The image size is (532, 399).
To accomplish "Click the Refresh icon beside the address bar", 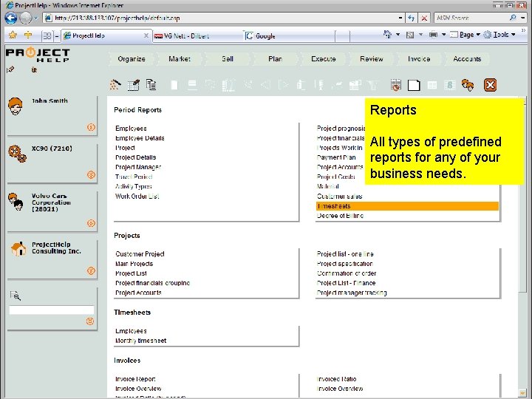I will (x=412, y=18).
